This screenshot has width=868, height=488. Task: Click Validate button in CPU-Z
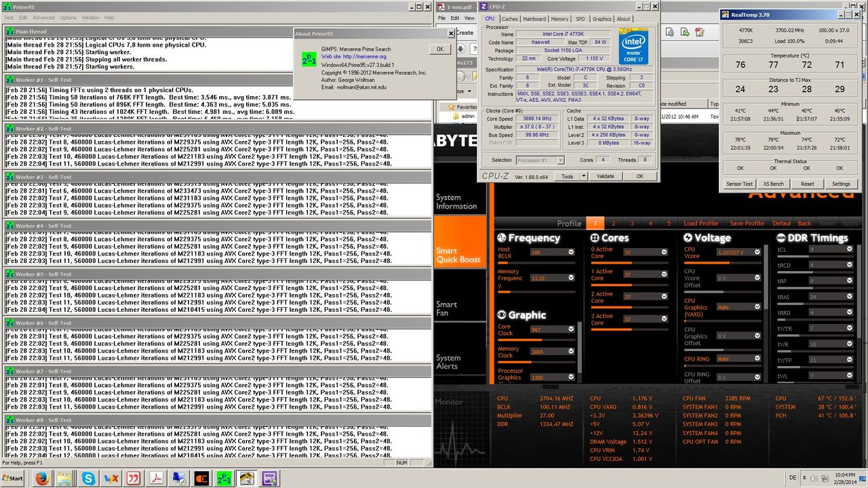tap(605, 176)
